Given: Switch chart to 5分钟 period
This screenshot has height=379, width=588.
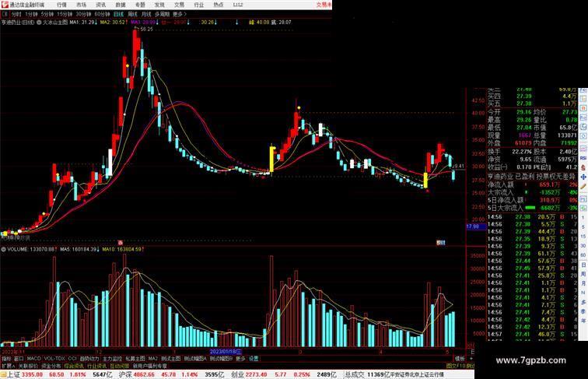Looking at the screenshot, I should click(47, 14).
